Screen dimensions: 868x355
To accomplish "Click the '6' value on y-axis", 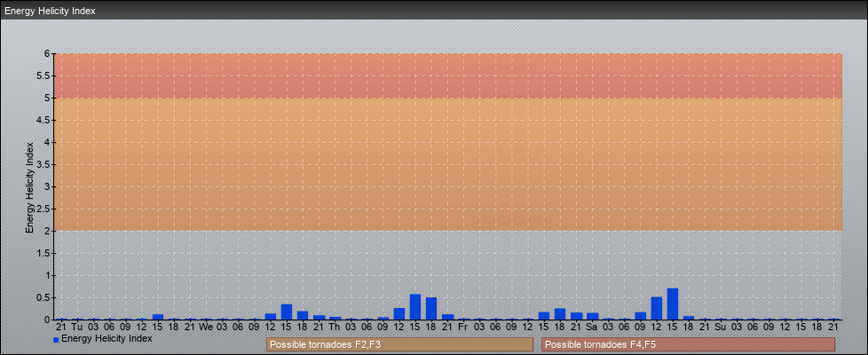I will point(48,54).
